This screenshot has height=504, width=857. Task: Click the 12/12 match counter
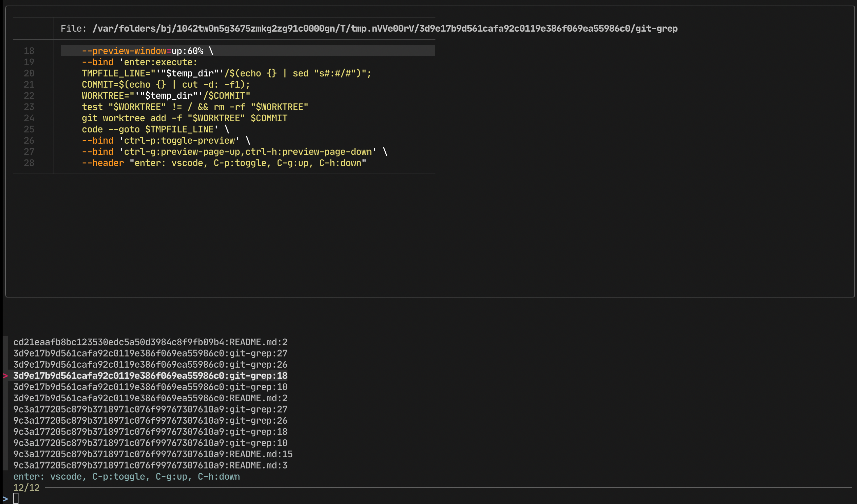pyautogui.click(x=26, y=488)
